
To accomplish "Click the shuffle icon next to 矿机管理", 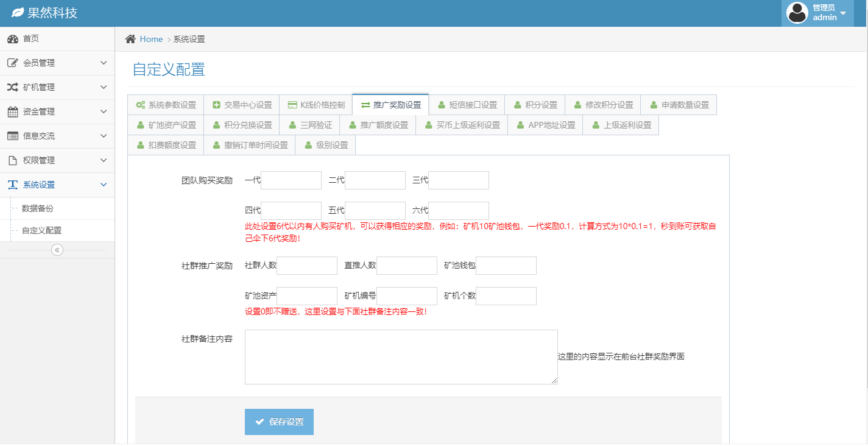I will (12, 88).
